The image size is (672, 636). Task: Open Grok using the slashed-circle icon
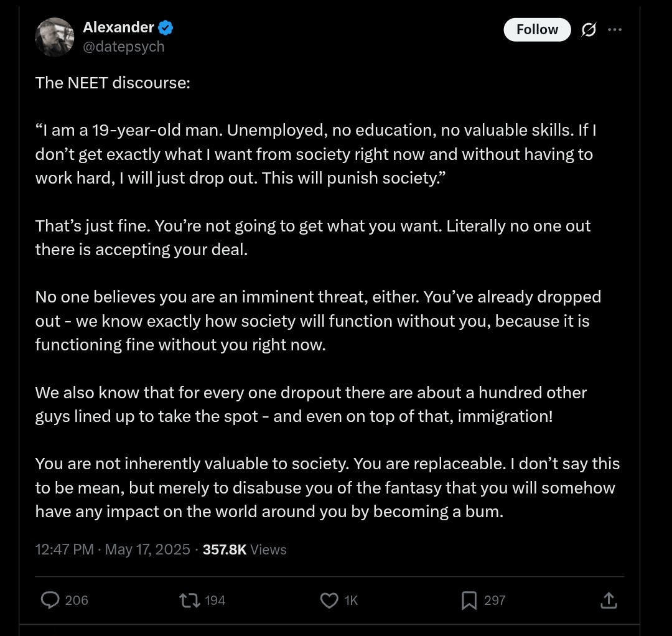588,30
